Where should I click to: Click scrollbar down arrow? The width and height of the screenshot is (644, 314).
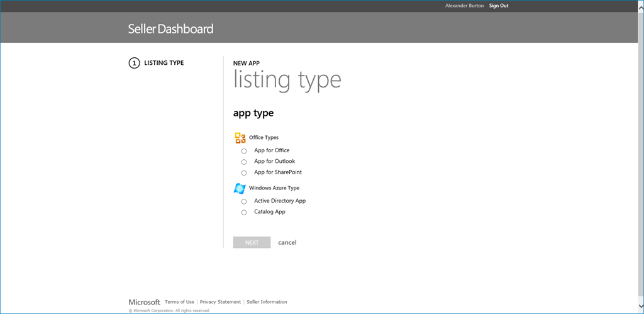(x=641, y=306)
